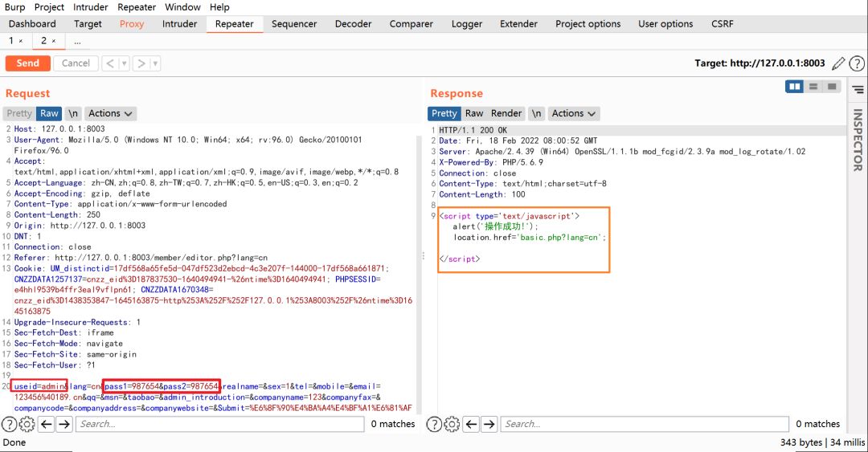Open Inspector panel menu icon
868x452 pixels.
[x=858, y=90]
